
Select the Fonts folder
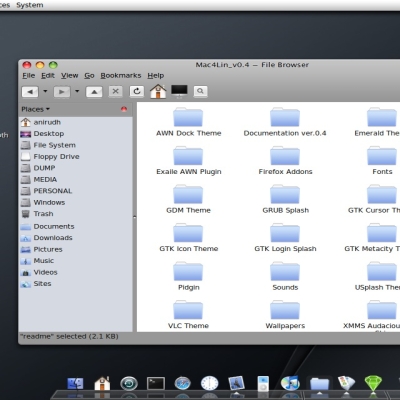(x=382, y=161)
